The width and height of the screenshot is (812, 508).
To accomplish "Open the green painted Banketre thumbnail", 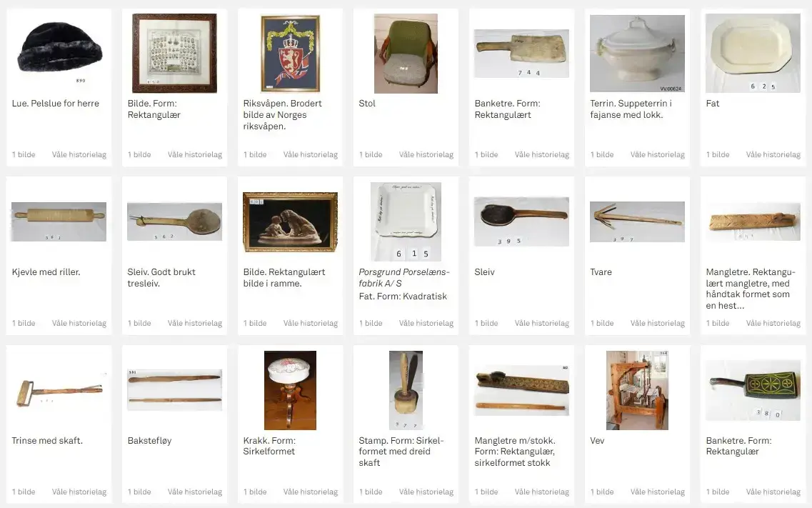I will tap(753, 390).
